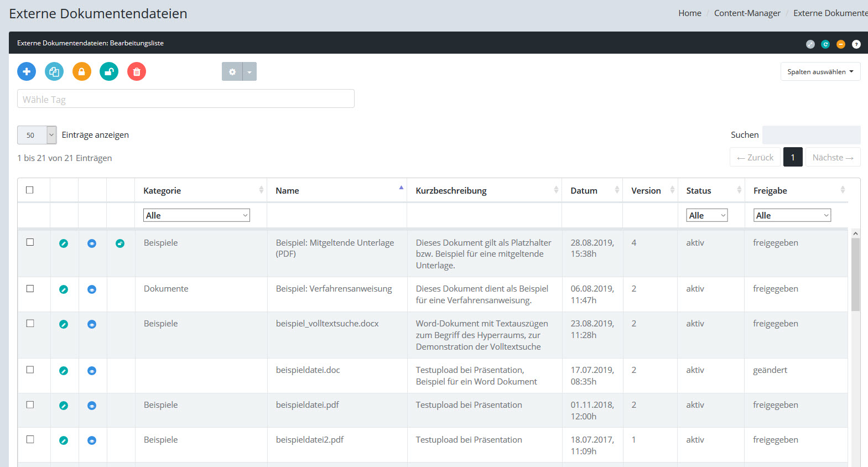The image size is (868, 467).
Task: Click the red trash delete icon
Action: [137, 71]
